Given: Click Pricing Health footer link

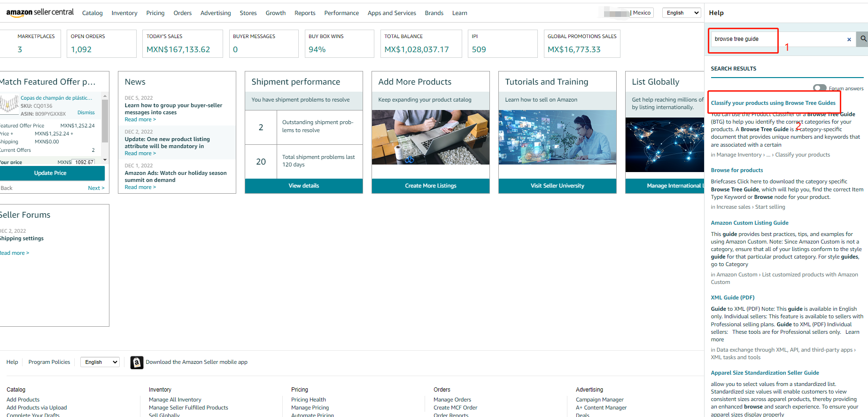Looking at the screenshot, I should tap(308, 400).
